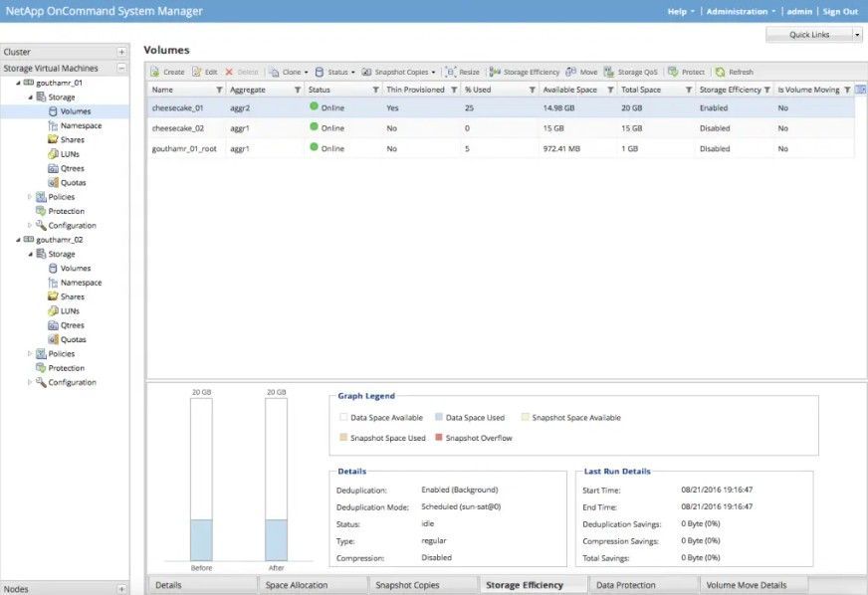Screen dimensions: 868x595
Task: Open the Name column filter
Action: point(219,90)
